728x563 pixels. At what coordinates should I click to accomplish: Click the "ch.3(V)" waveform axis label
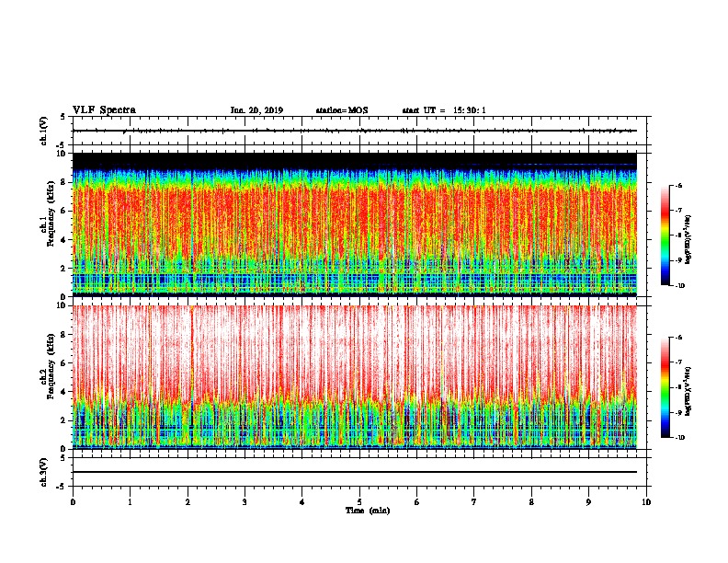[44, 473]
